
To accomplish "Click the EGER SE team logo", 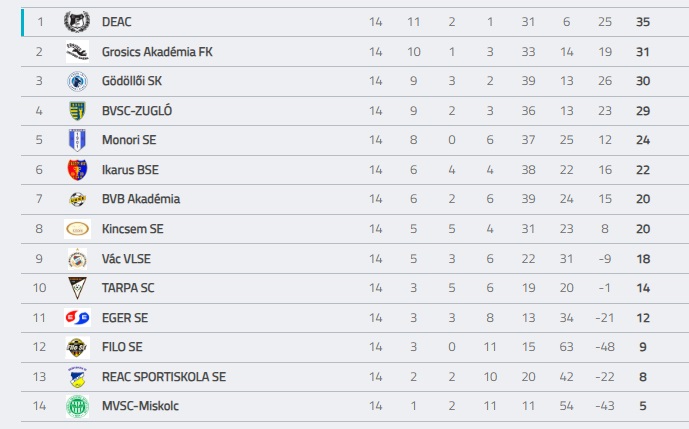I will point(77,317).
